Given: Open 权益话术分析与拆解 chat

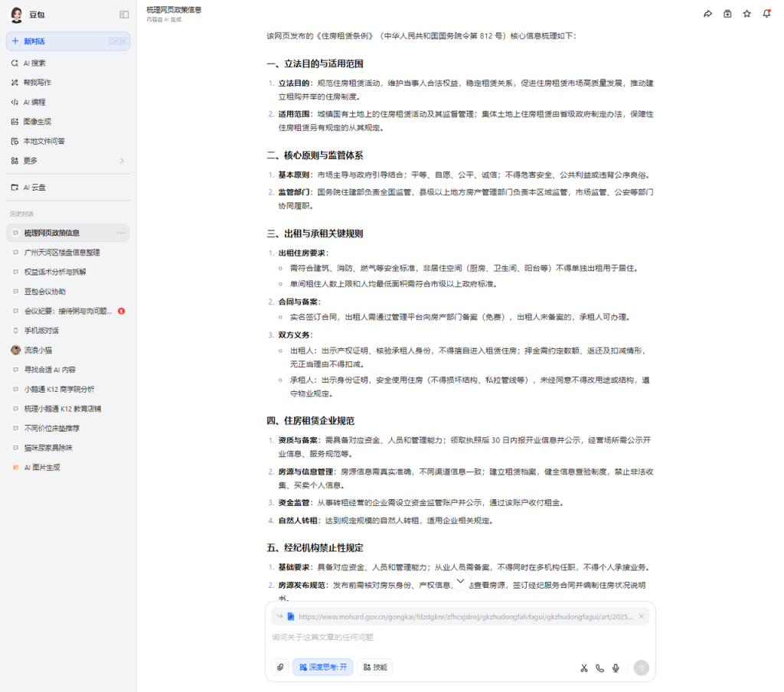Looking at the screenshot, I should click(68, 272).
